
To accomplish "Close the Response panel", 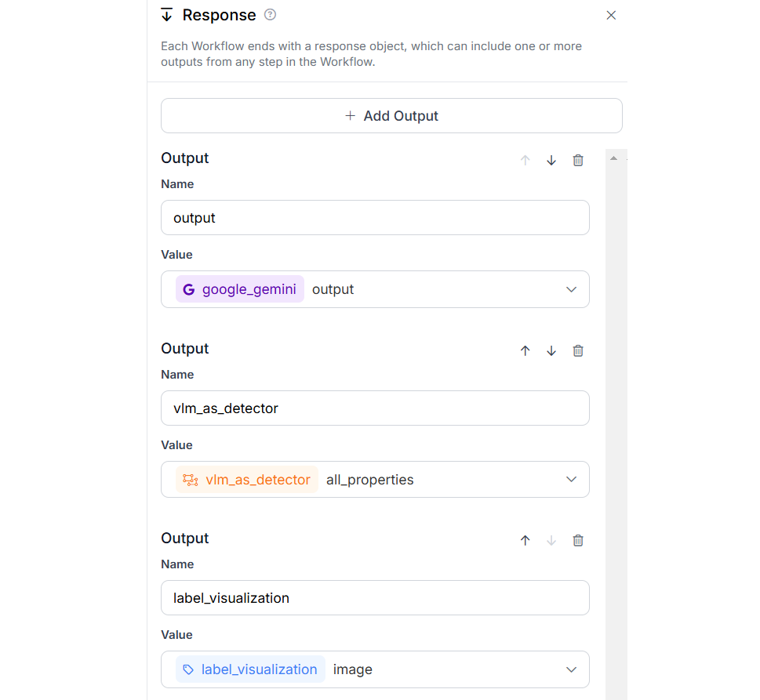I will 611,15.
